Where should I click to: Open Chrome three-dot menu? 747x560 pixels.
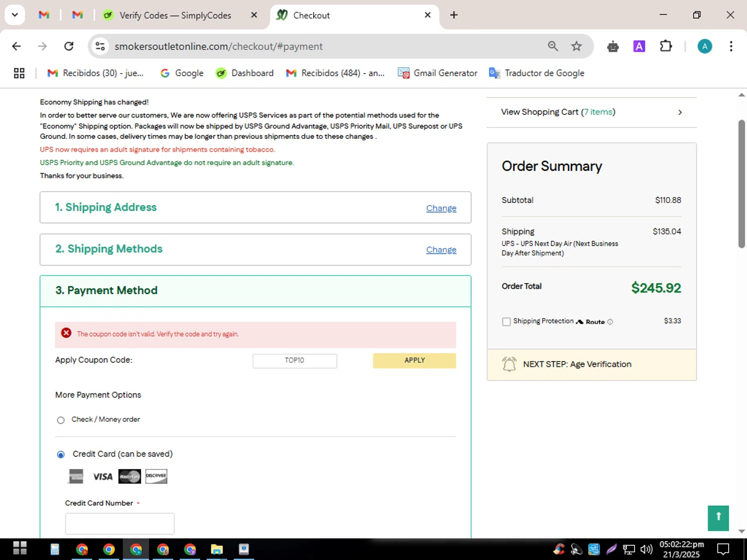pos(731,46)
